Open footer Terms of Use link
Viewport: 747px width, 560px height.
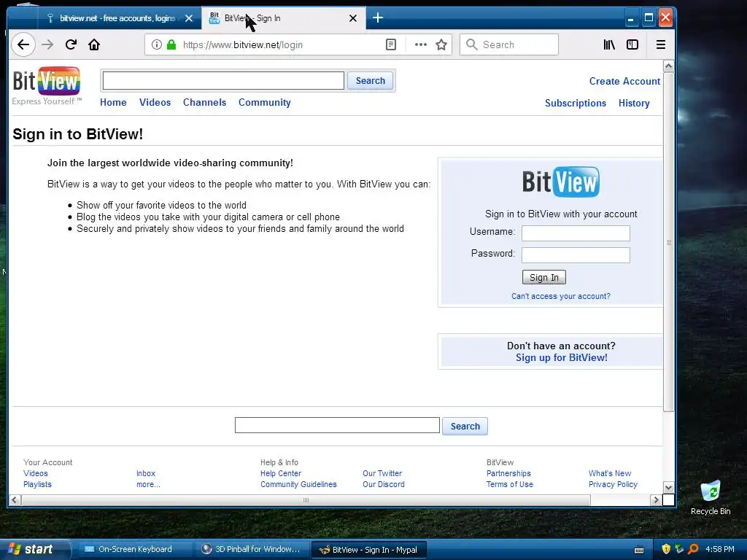pyautogui.click(x=510, y=484)
